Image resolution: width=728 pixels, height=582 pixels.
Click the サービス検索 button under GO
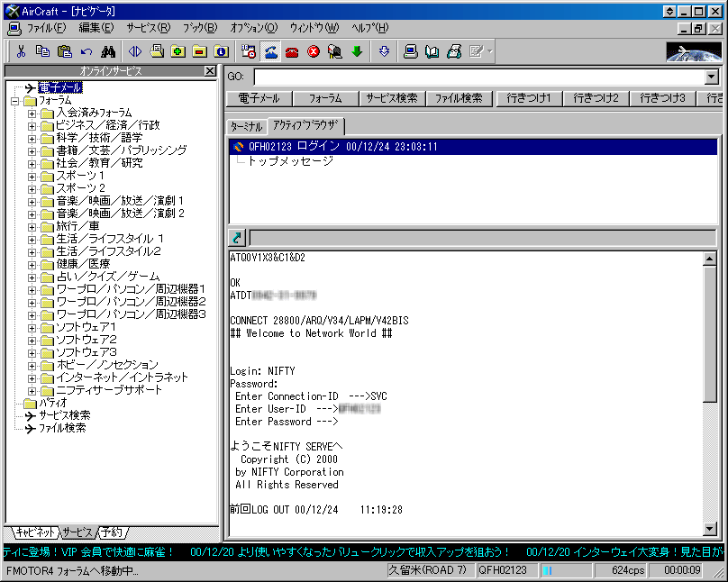click(x=392, y=98)
